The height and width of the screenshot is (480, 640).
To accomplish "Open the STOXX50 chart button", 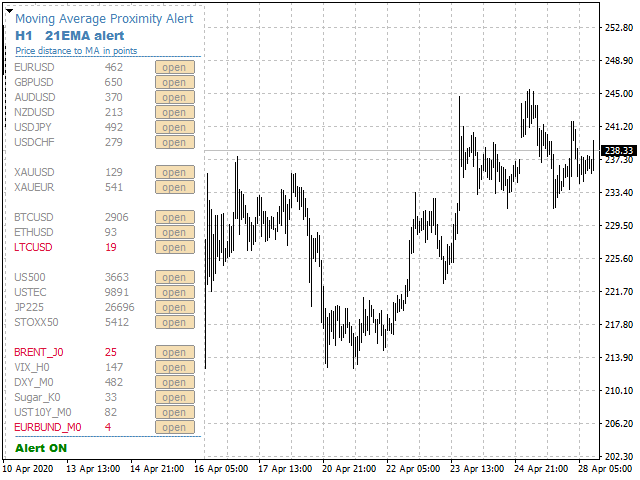I will coord(175,322).
